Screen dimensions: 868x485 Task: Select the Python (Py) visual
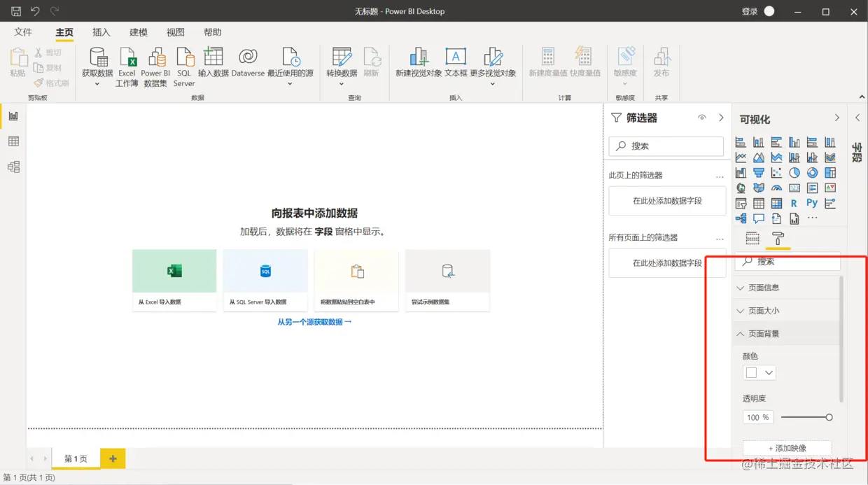(x=812, y=203)
